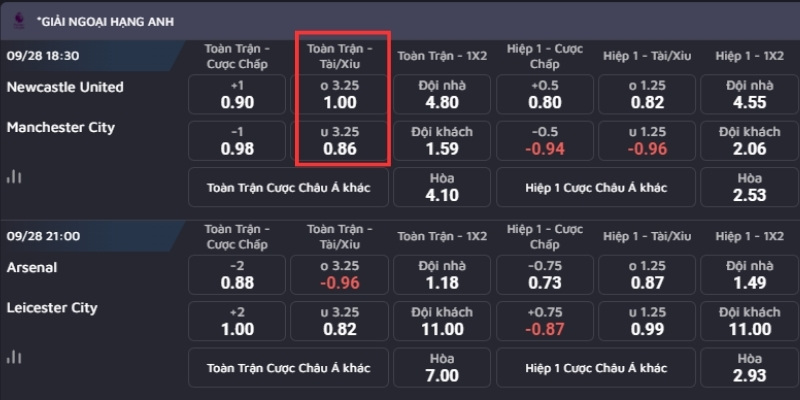The height and width of the screenshot is (400, 800).
Task: Open Toàn Trận Cược Châu Á khác for Newcastle
Action: click(x=288, y=187)
